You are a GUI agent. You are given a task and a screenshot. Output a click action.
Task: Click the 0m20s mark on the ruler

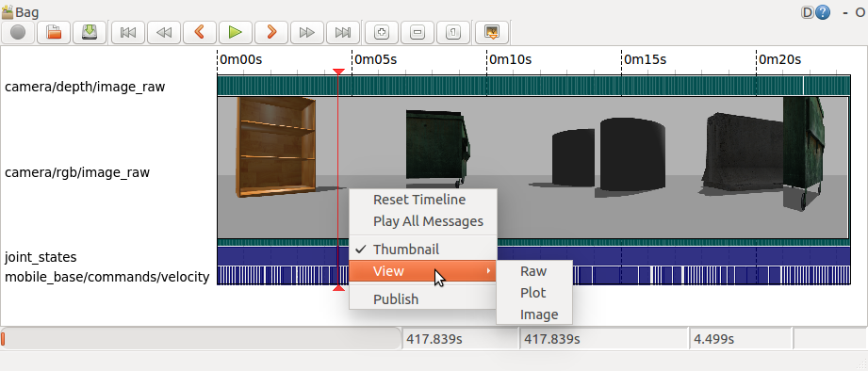779,59
